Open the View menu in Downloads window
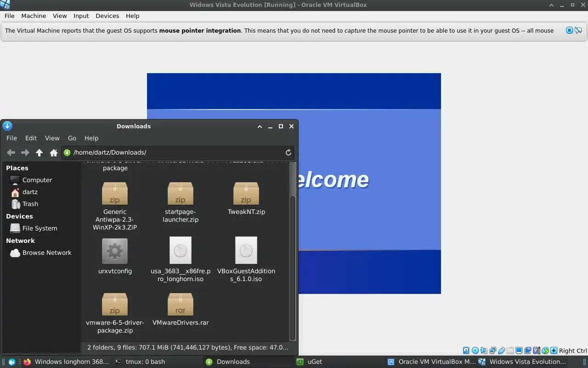The width and height of the screenshot is (588, 368). (x=52, y=138)
